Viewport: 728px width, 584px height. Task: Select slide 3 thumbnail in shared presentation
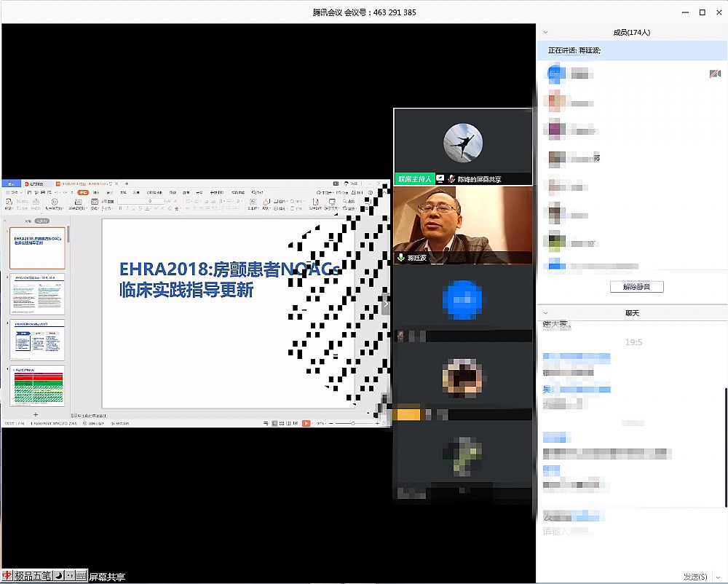tap(37, 340)
